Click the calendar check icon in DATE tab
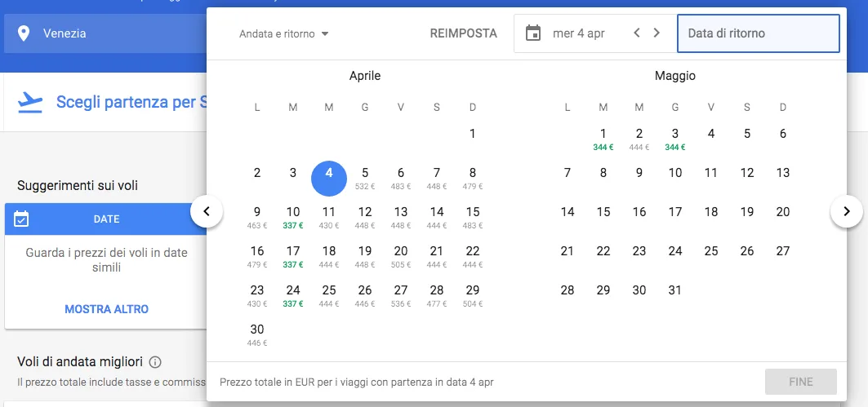 [x=22, y=219]
